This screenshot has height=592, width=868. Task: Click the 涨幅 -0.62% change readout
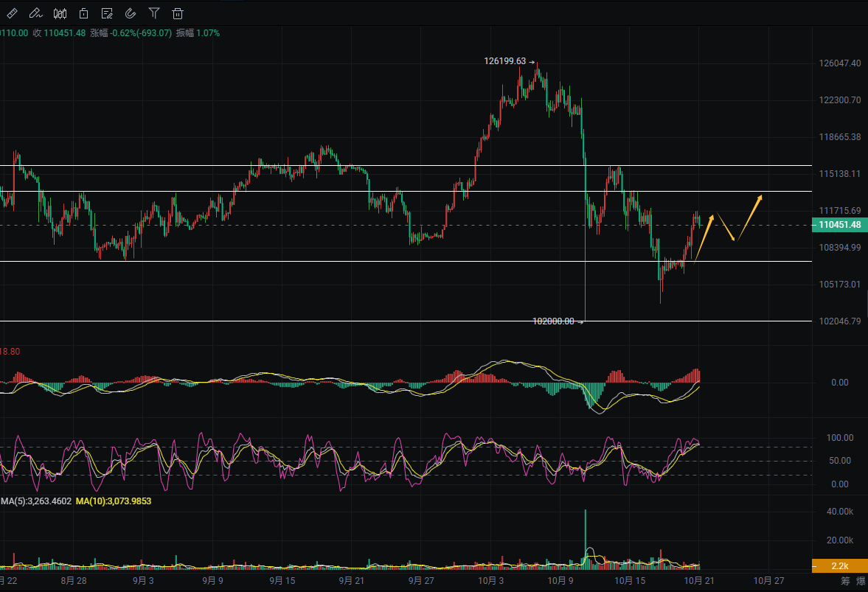(x=131, y=33)
